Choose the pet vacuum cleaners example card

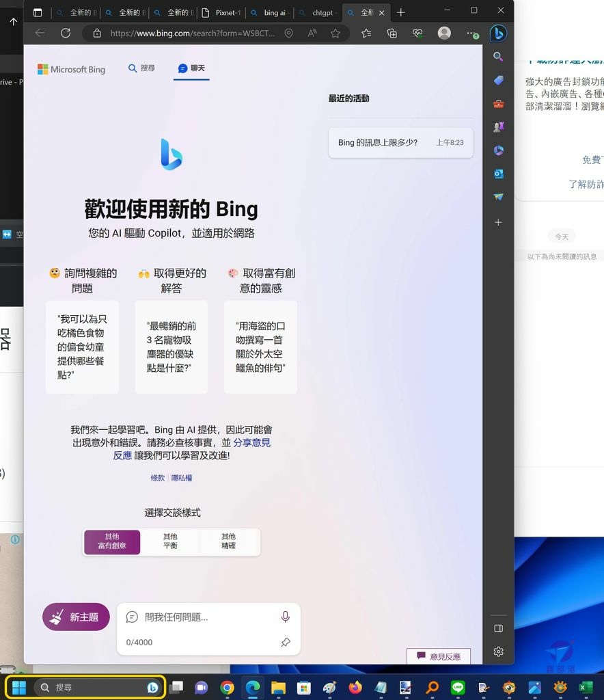click(171, 347)
